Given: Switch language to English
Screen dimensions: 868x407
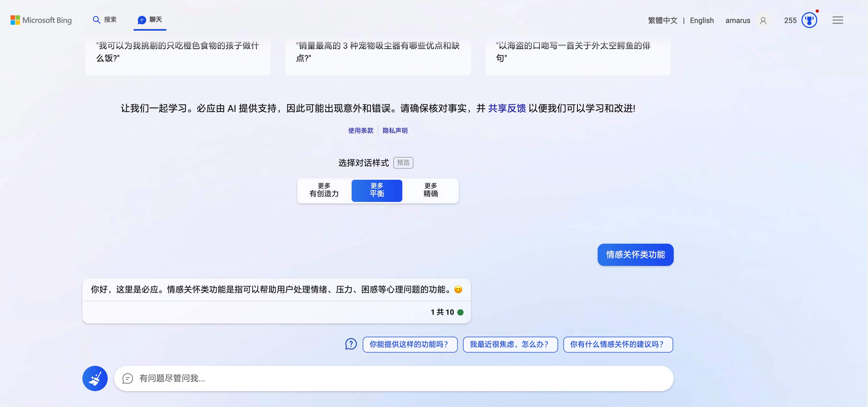Looking at the screenshot, I should [x=701, y=21].
